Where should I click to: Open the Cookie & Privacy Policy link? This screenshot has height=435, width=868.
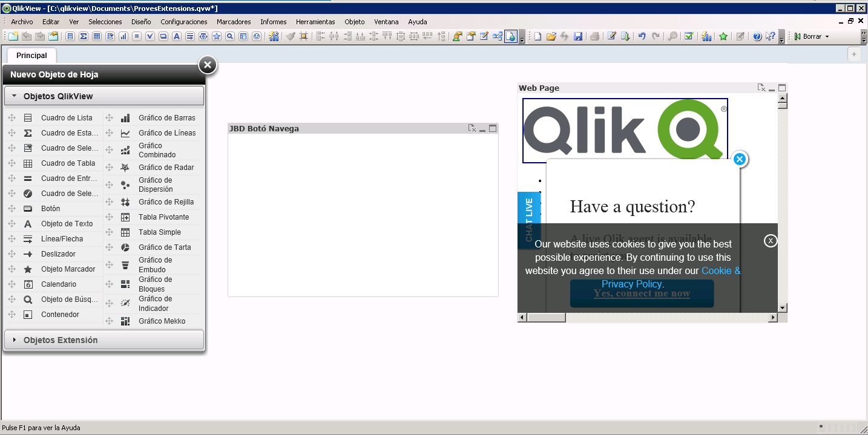[x=671, y=277]
